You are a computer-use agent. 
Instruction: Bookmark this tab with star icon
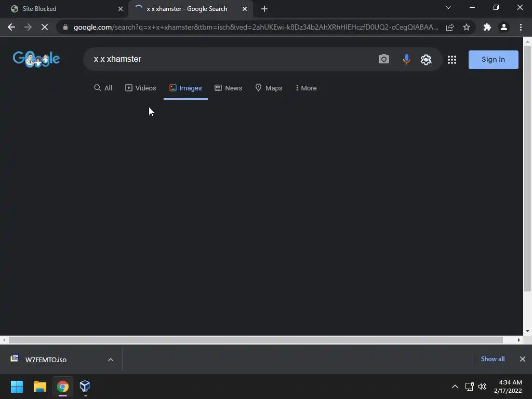[467, 27]
